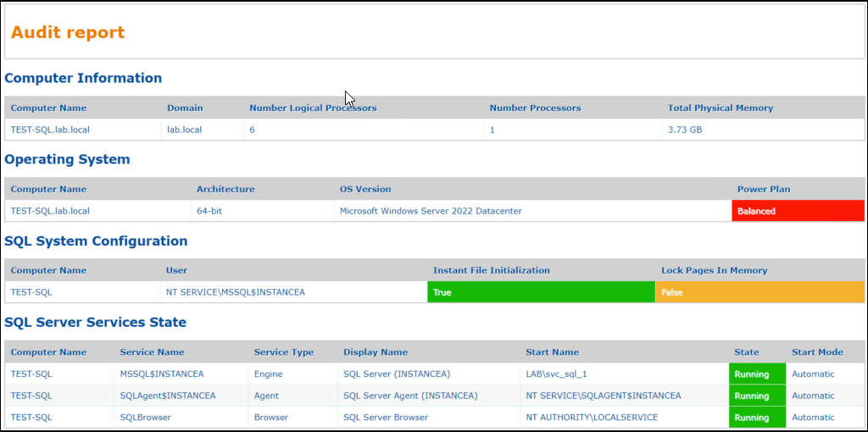The width and height of the screenshot is (868, 432).
Task: Click the Agent service type cell
Action: click(x=266, y=396)
